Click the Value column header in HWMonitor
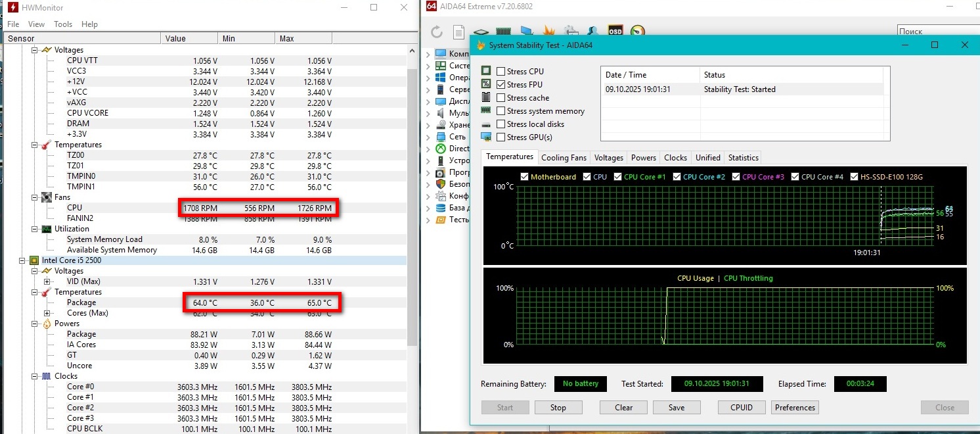This screenshot has height=434, width=980. 189,39
